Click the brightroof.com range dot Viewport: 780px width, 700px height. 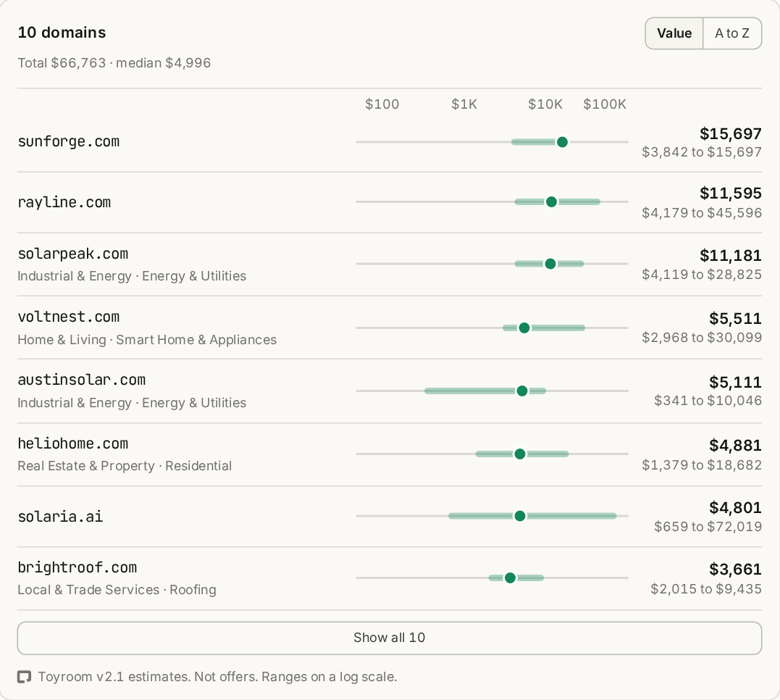click(510, 578)
